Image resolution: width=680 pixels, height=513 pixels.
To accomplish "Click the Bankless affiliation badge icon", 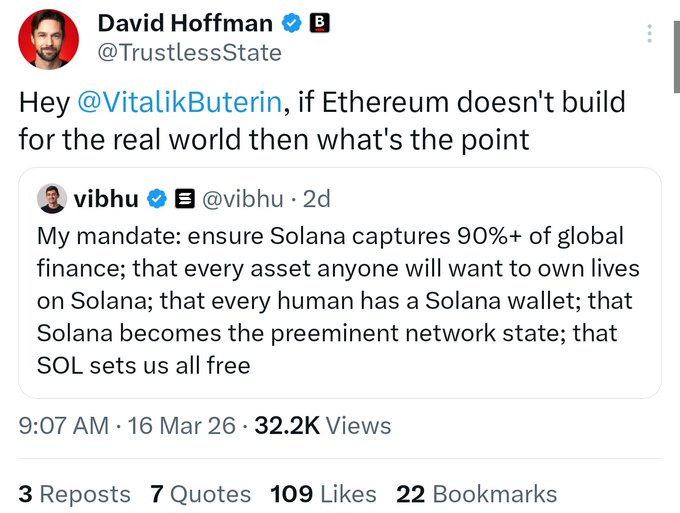I will pyautogui.click(x=320, y=22).
